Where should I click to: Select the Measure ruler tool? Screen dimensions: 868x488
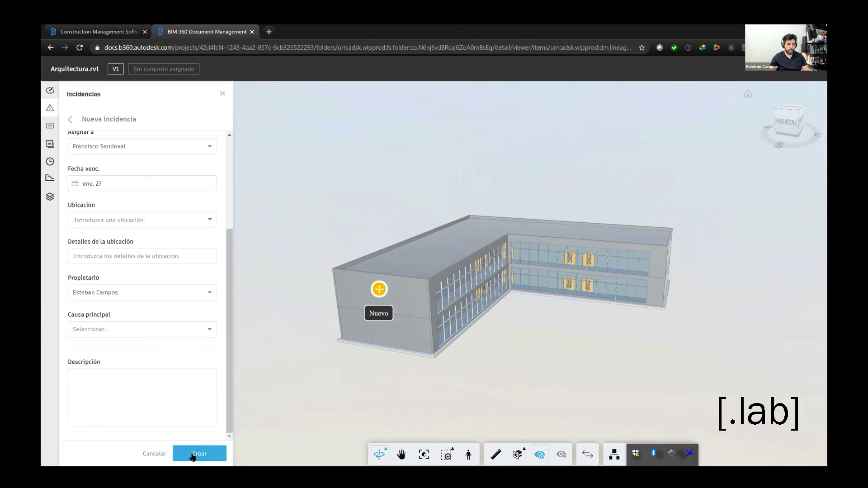coord(496,454)
